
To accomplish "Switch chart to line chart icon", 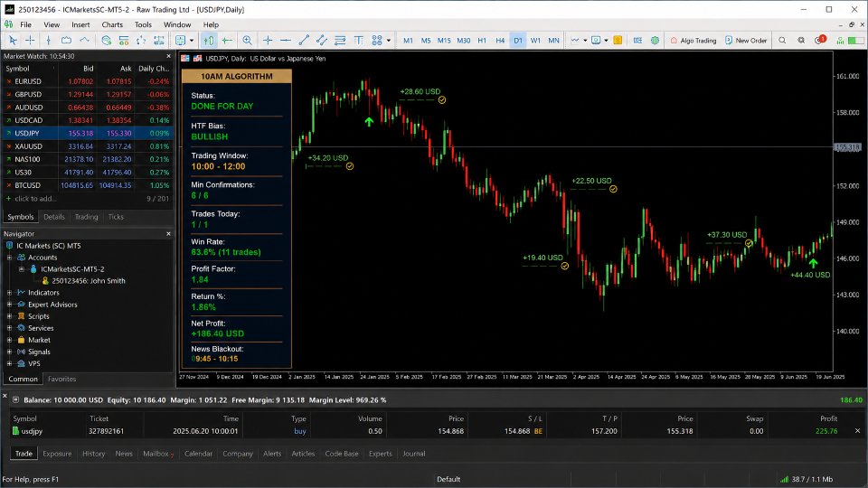I will click(84, 41).
